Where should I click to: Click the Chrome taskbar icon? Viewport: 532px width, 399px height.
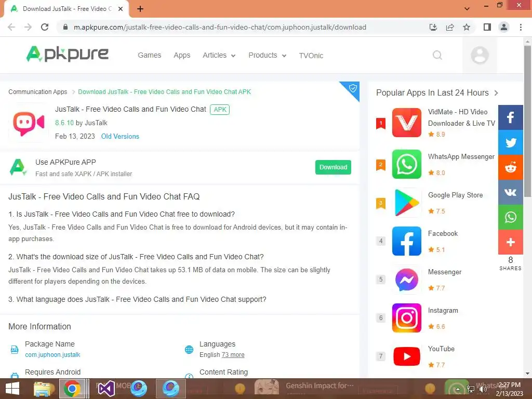72,389
